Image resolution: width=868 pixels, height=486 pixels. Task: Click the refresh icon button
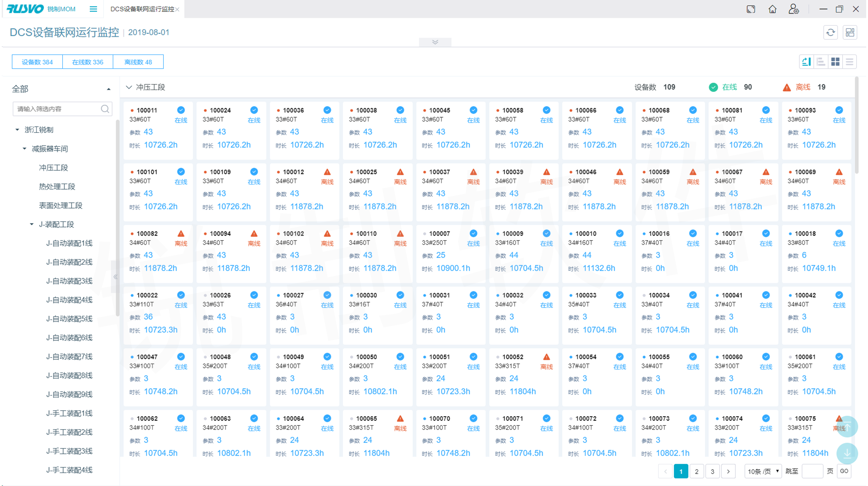pos(830,32)
